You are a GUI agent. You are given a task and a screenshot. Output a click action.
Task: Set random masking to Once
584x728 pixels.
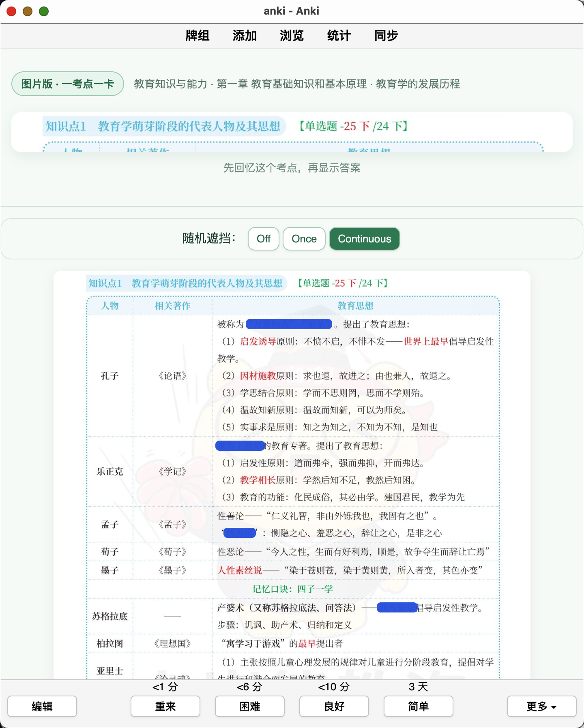tap(304, 239)
